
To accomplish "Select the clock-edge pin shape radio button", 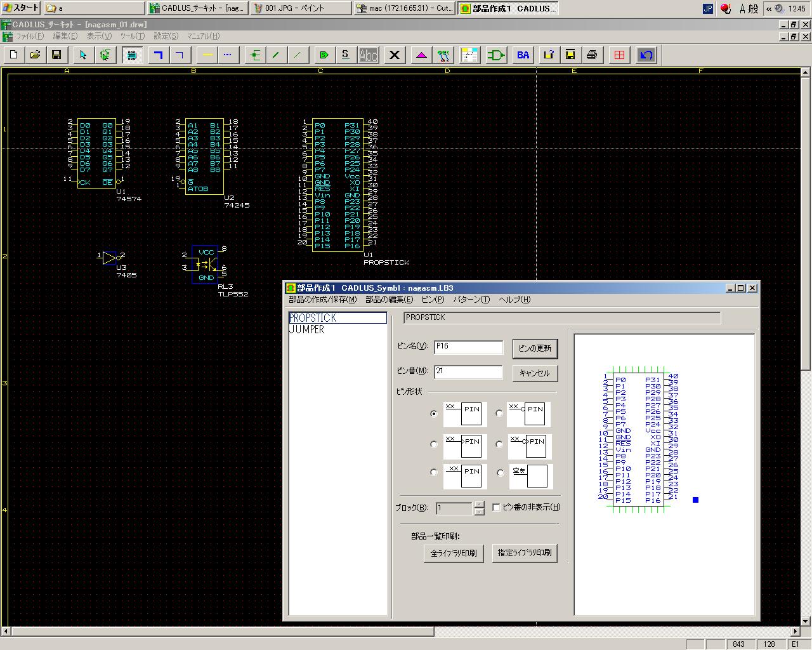I will pos(434,444).
